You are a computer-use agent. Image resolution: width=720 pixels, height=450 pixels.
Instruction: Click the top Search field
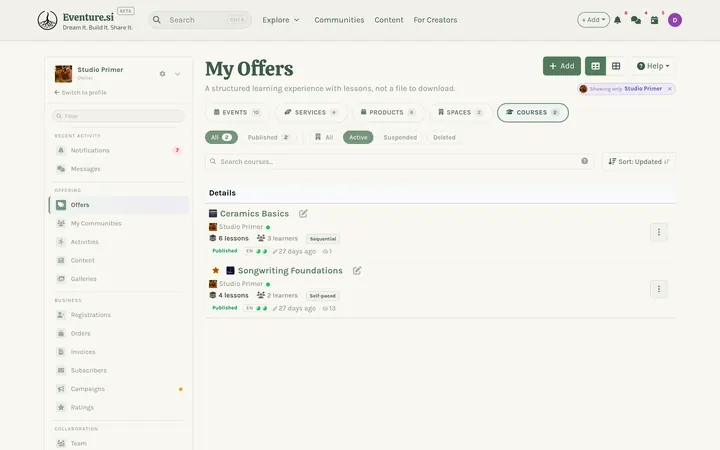pos(200,20)
